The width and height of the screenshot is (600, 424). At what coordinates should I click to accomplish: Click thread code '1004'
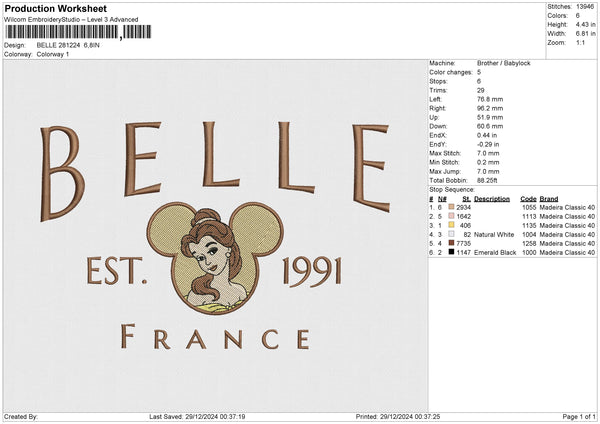529,235
